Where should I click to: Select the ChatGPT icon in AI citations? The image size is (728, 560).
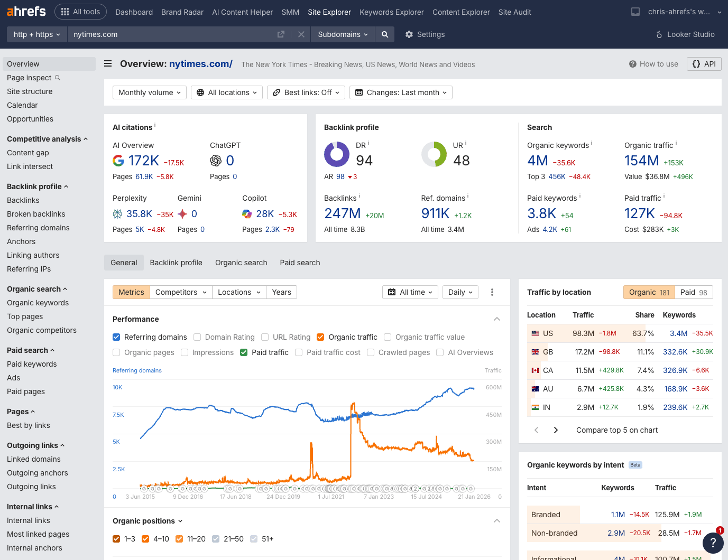tap(216, 161)
